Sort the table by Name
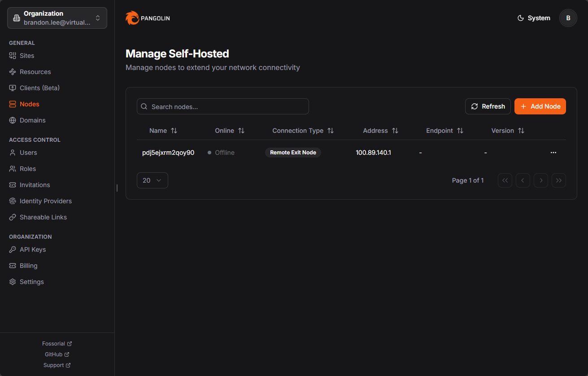The width and height of the screenshot is (588, 376). coord(163,131)
